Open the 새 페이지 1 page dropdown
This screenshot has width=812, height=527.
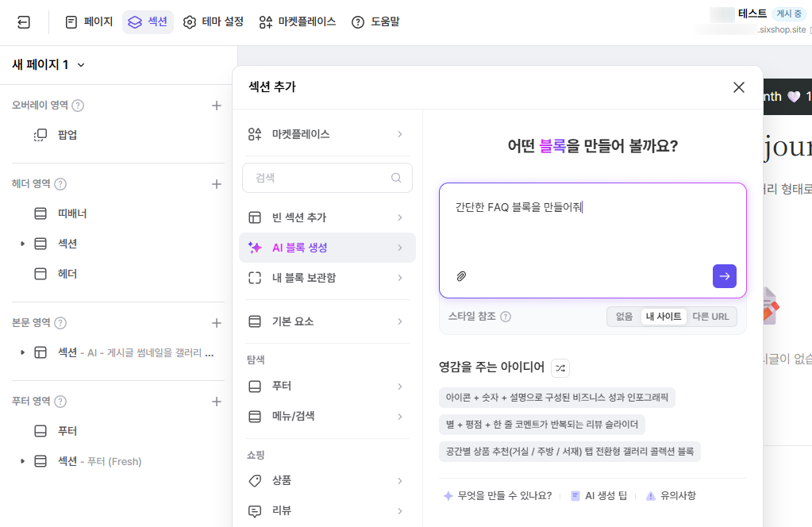coord(48,65)
